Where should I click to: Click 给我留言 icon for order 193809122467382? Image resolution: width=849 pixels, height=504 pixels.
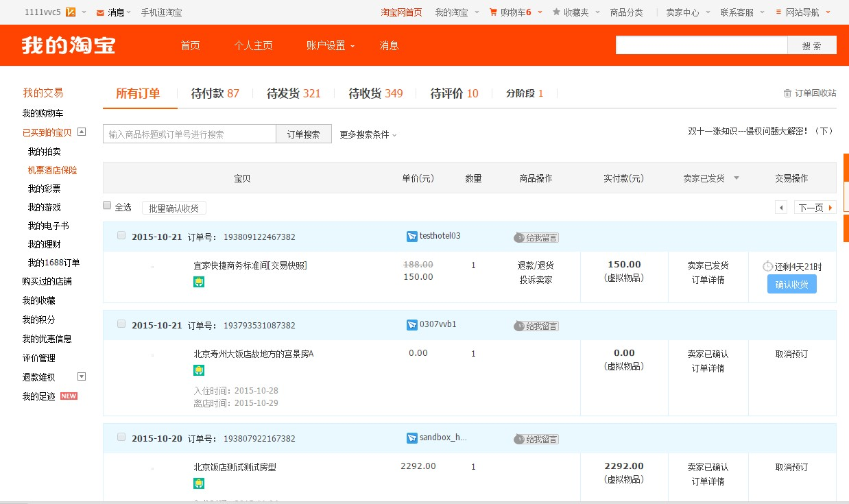click(536, 237)
